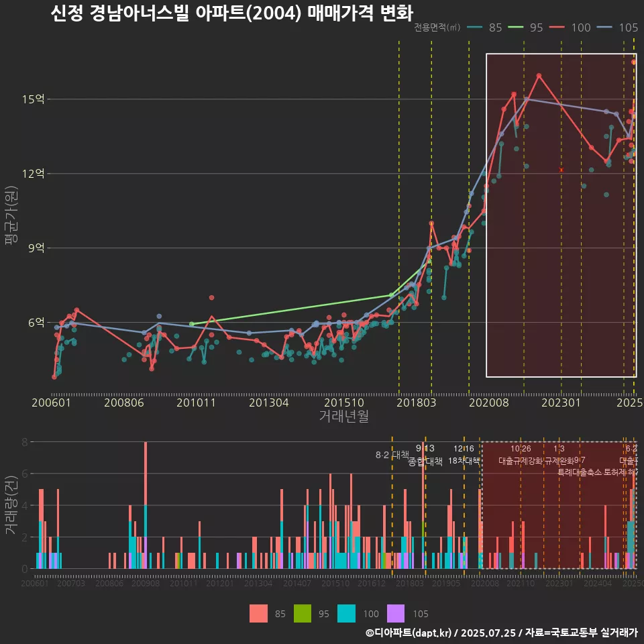Click the '200601' price chart x-axis label
Image resolution: width=644 pixels, height=644 pixels.
[52, 402]
